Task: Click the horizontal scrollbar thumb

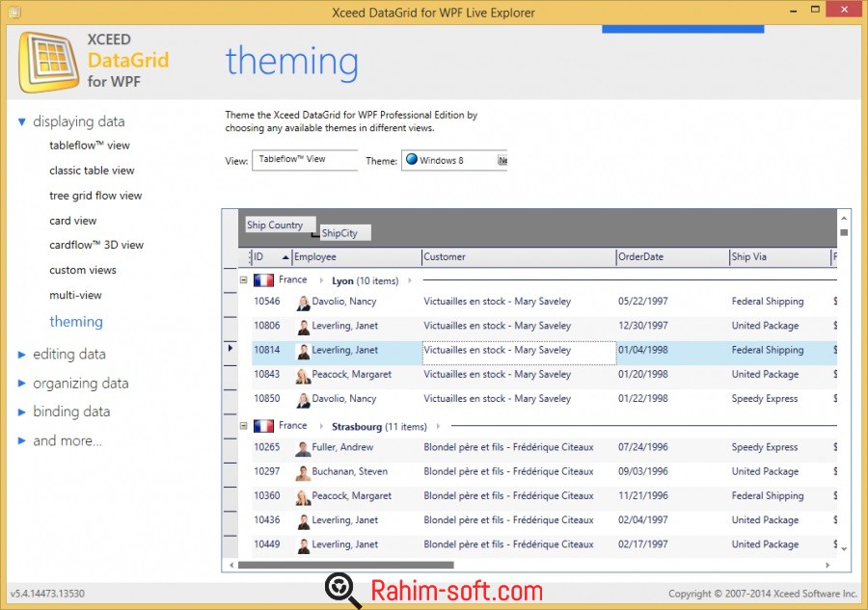Action: click(x=345, y=566)
